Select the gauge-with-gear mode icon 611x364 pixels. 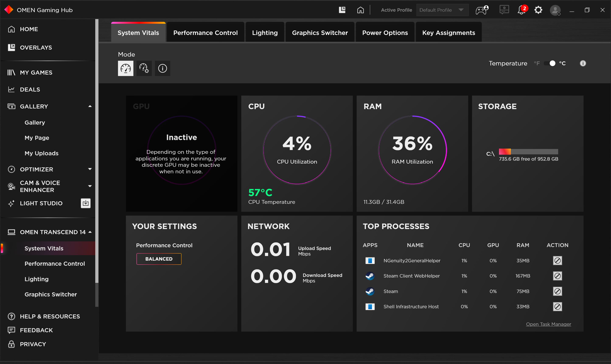click(x=144, y=68)
